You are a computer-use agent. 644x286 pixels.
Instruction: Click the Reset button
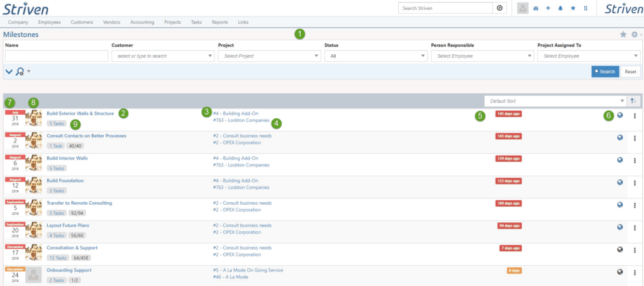coord(630,72)
